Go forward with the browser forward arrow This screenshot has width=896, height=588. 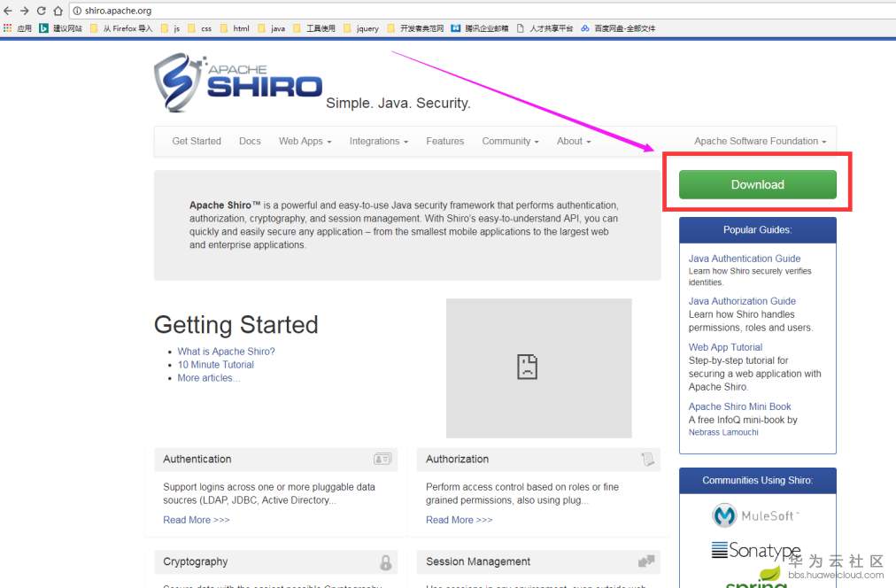tap(25, 11)
